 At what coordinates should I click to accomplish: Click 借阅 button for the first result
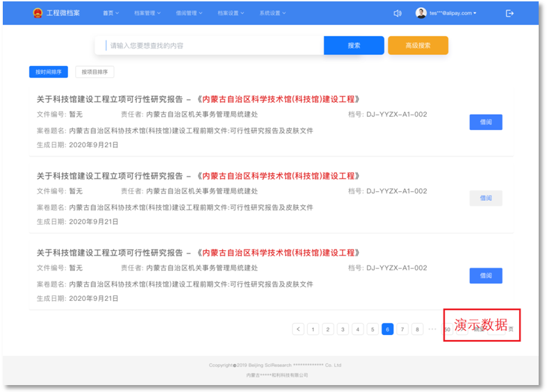[486, 122]
